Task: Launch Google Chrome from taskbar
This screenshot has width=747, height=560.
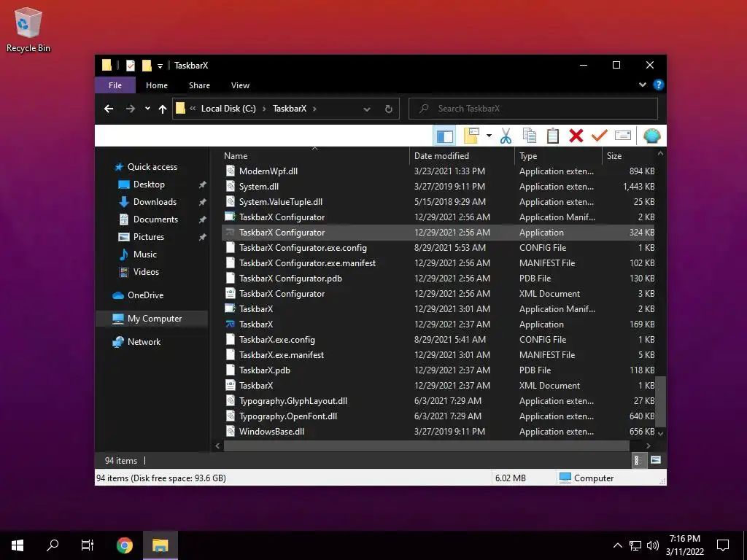Action: click(124, 545)
